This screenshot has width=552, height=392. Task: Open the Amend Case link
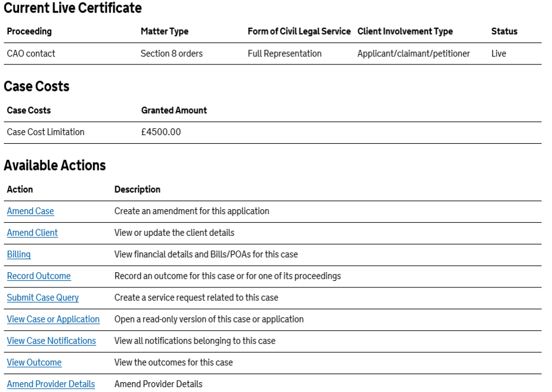point(30,211)
